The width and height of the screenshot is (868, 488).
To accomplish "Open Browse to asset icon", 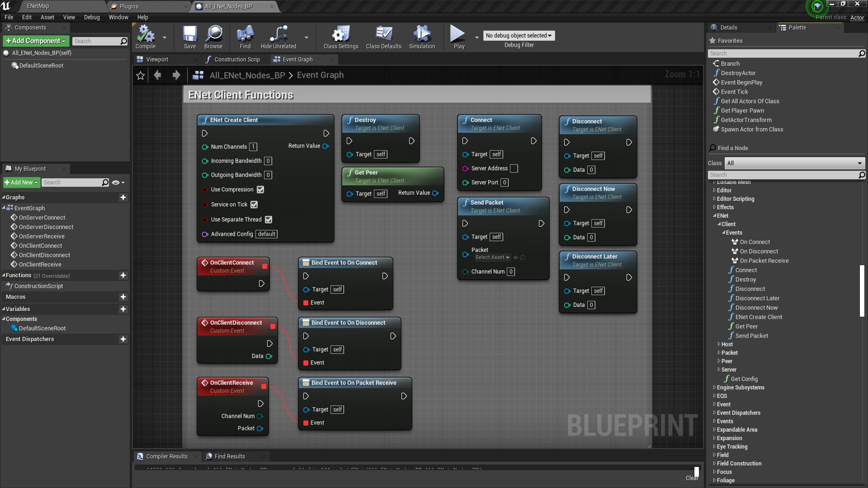I will 213,35.
